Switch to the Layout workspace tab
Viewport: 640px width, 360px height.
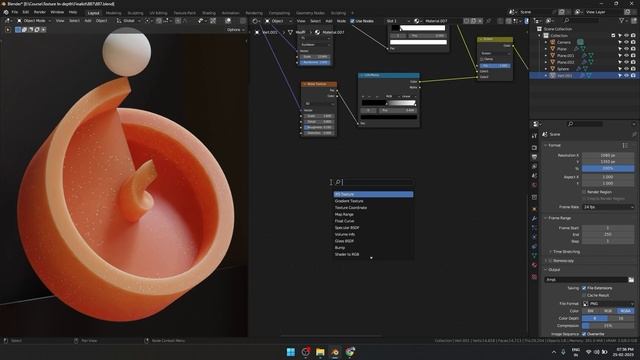click(93, 13)
